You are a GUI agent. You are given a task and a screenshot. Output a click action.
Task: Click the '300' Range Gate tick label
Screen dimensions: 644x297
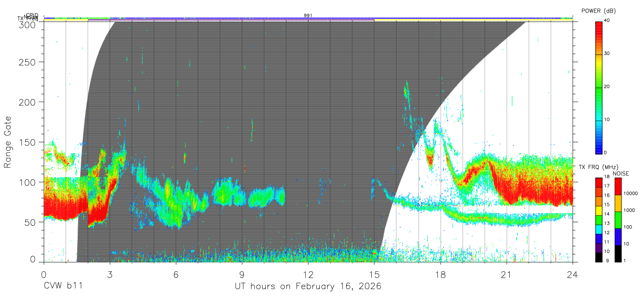(27, 25)
